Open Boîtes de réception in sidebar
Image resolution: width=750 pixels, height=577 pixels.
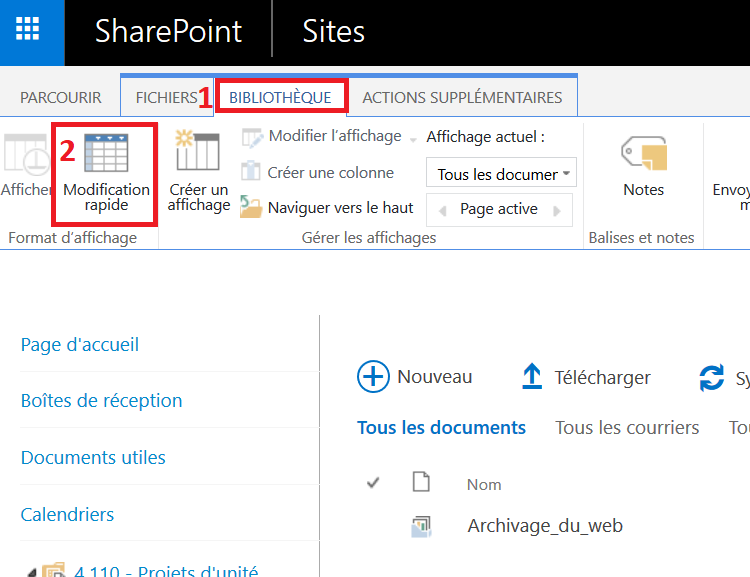click(x=101, y=401)
